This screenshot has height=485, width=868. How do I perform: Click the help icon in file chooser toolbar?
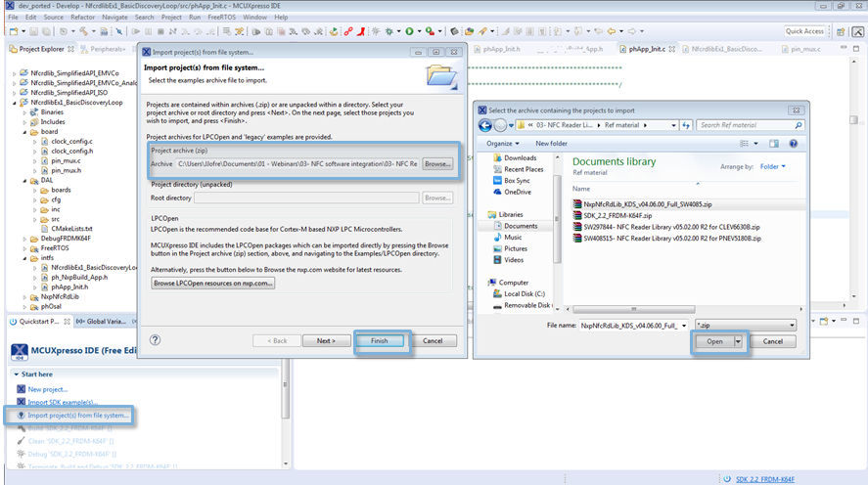coord(794,144)
